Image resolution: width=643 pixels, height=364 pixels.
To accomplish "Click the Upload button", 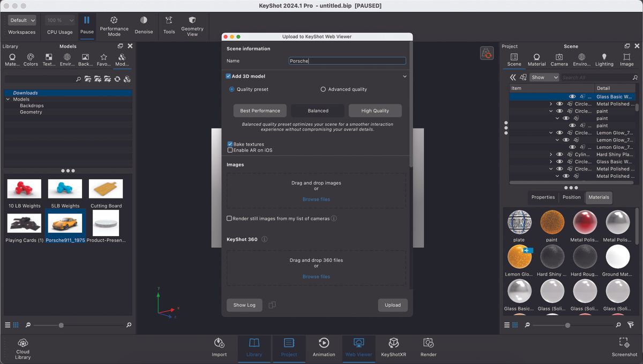I will [393, 305].
